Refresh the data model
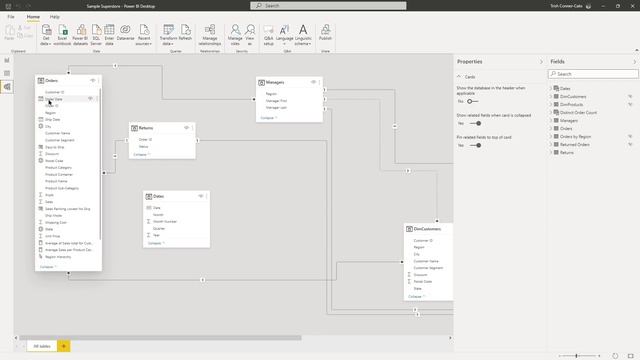This screenshot has width=640, height=360. [x=185, y=33]
